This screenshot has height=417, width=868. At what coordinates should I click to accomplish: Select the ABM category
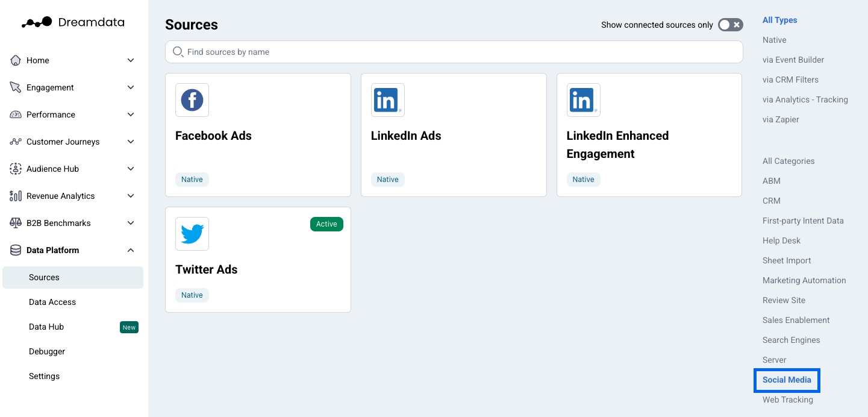coord(771,181)
